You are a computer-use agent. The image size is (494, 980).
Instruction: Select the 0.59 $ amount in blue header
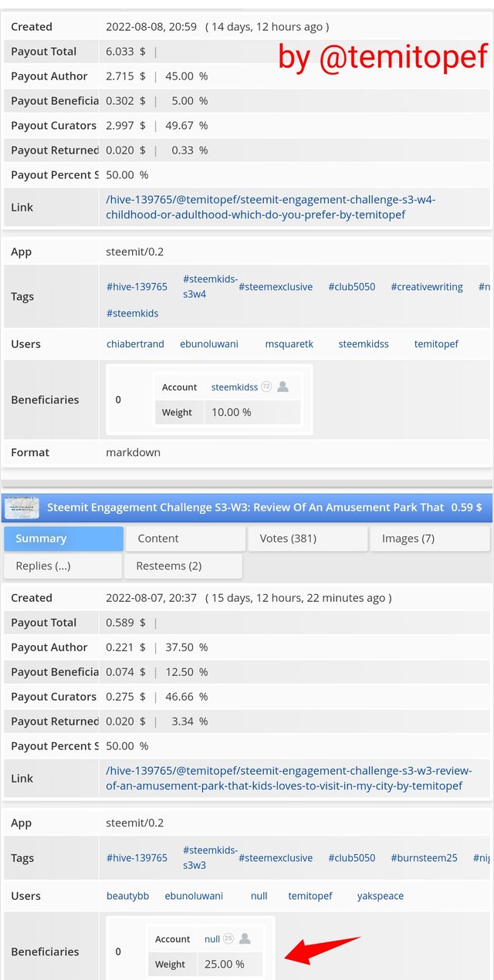[x=467, y=507]
